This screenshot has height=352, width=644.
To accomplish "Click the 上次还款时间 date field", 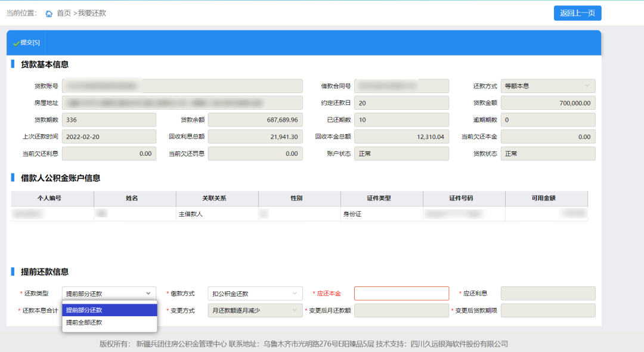I will [109, 137].
